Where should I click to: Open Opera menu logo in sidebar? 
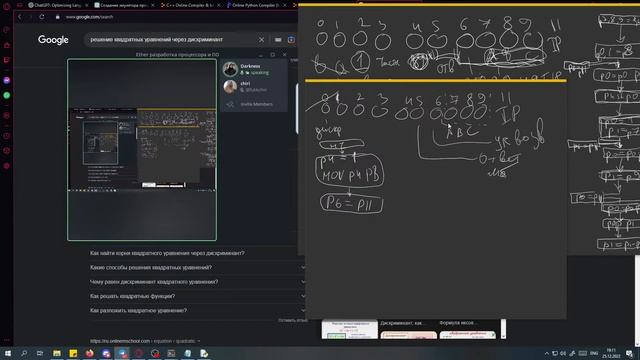click(7, 6)
